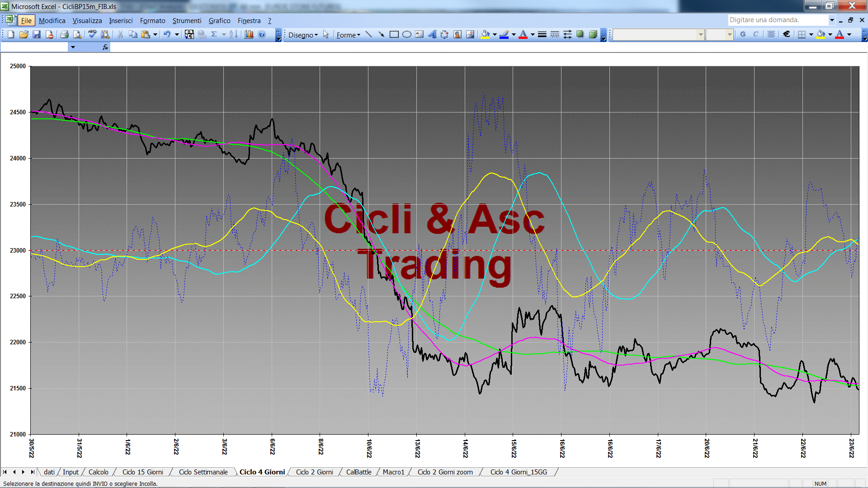
Task: Select the Arrow drawing tool
Action: coord(381,34)
